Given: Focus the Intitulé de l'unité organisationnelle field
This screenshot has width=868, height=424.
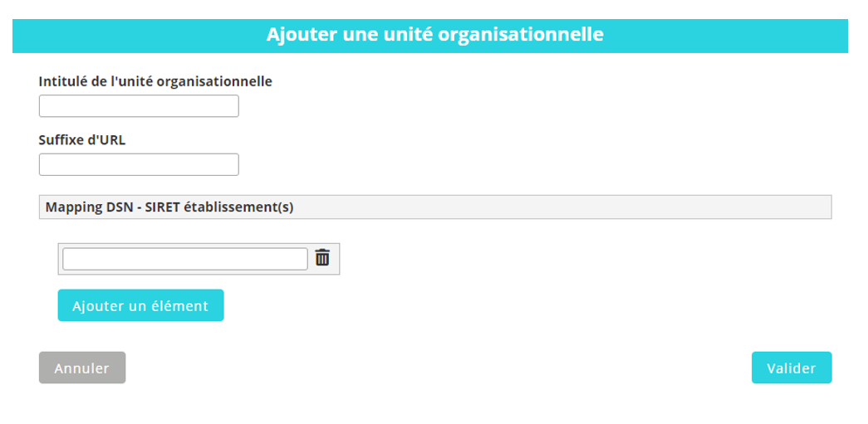Looking at the screenshot, I should coord(139,106).
